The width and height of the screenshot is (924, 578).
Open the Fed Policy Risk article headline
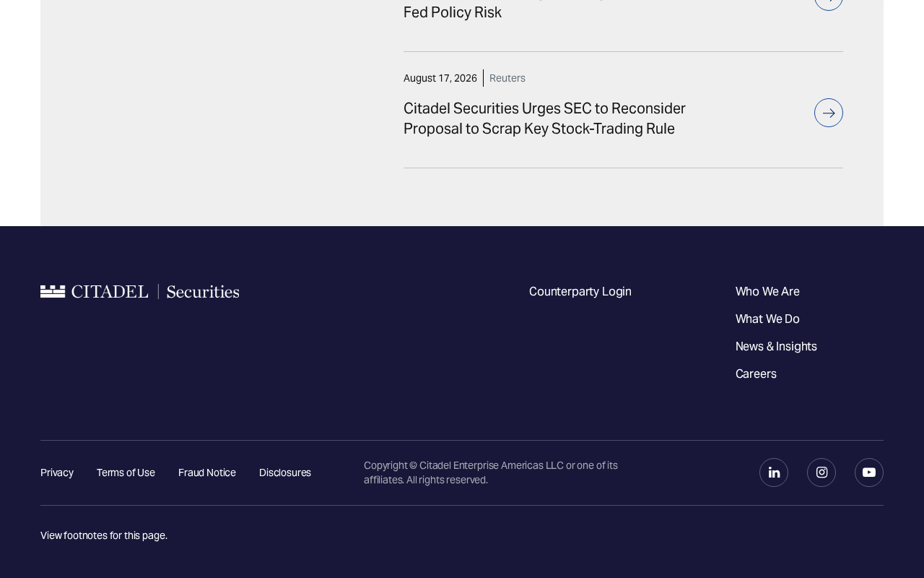[453, 11]
